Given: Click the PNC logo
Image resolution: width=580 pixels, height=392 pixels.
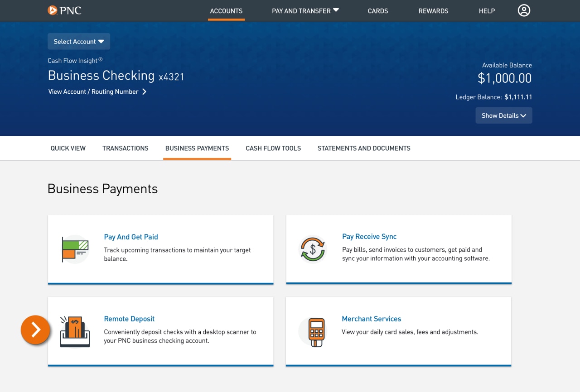Looking at the screenshot, I should tap(64, 10).
